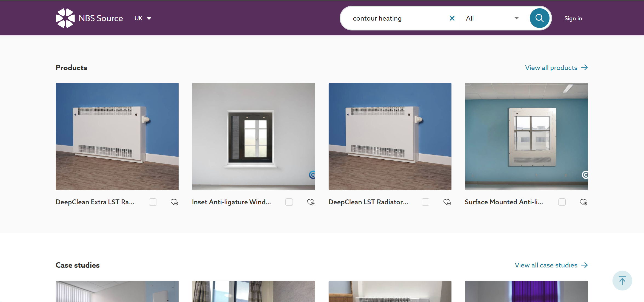Open second case study thumbnail with curtains
This screenshot has width=644, height=302.
pos(254,291)
